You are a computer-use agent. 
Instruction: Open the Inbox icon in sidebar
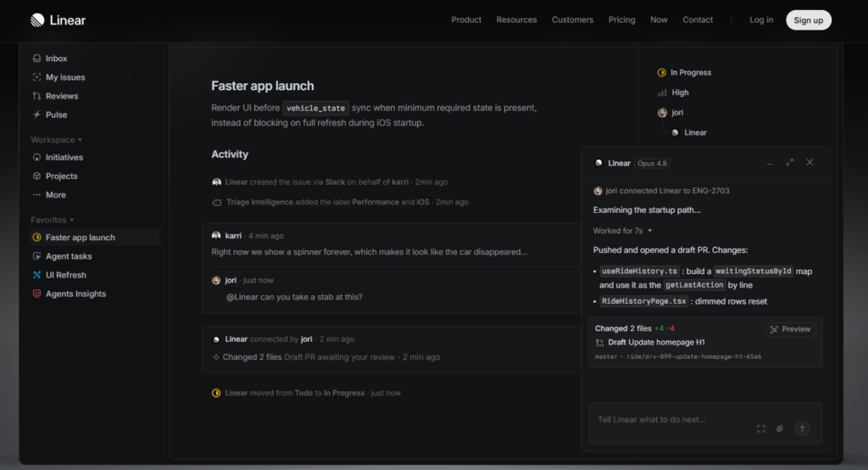point(36,59)
